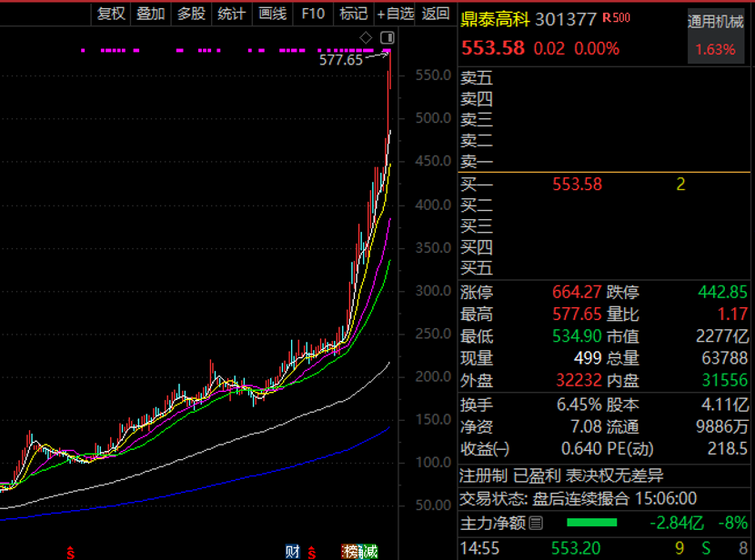Click the 14:55 trade tick row
755x560 pixels.
pos(604,548)
